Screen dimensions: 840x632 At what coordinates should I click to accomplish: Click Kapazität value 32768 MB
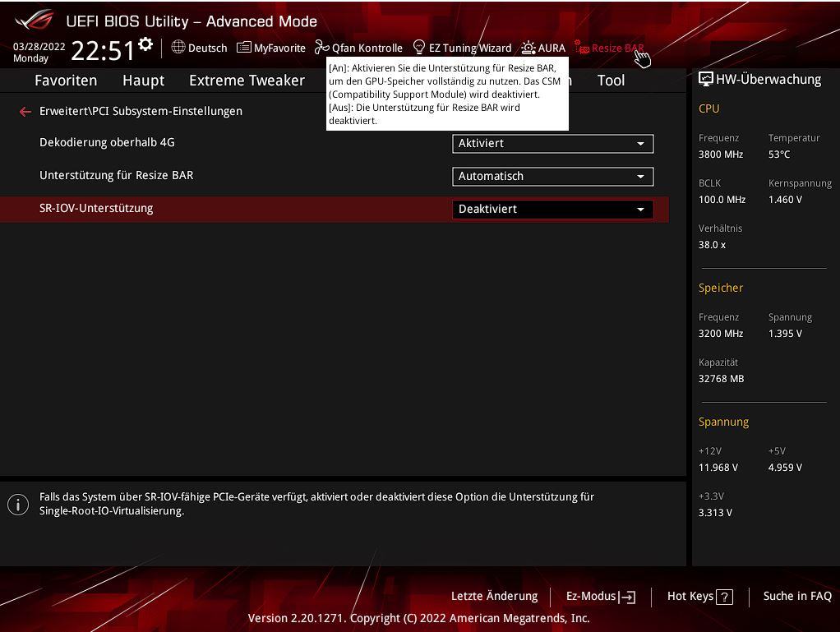[721, 379]
